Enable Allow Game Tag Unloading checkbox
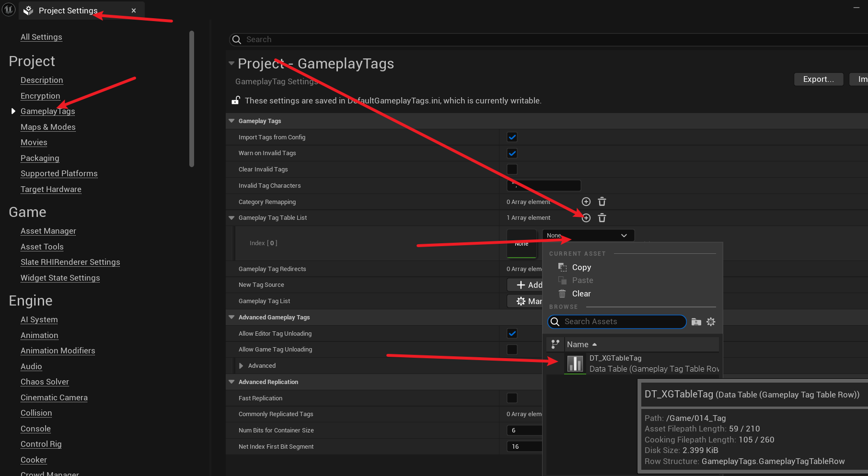 pos(512,350)
